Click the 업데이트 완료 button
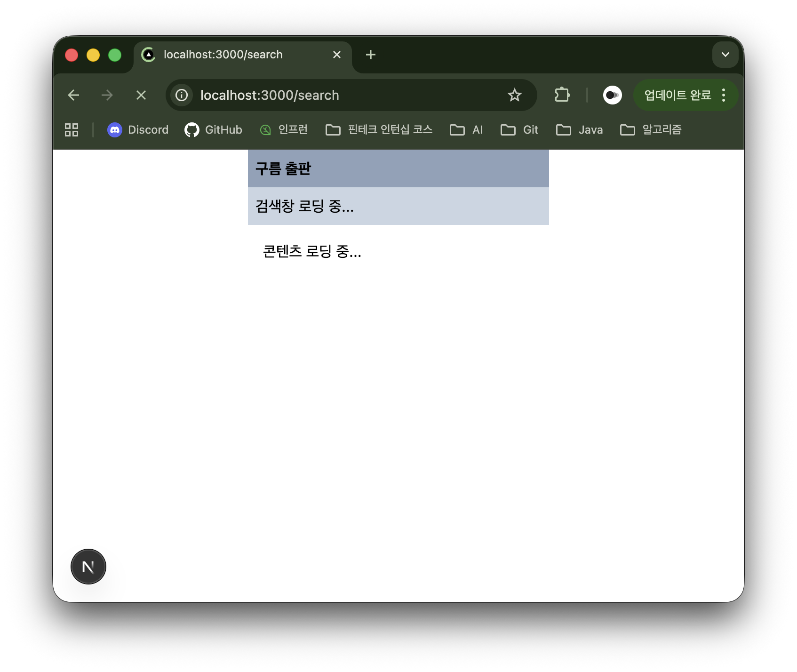The image size is (797, 672). tap(677, 95)
